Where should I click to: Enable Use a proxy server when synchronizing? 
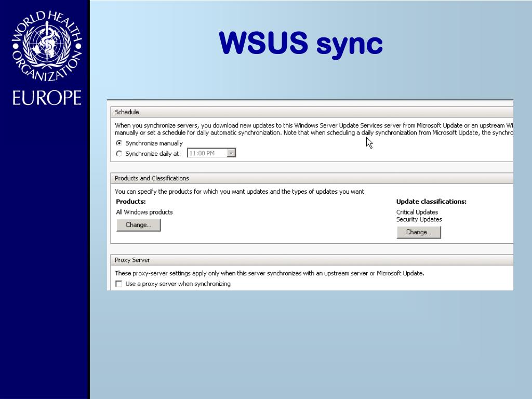(x=119, y=284)
